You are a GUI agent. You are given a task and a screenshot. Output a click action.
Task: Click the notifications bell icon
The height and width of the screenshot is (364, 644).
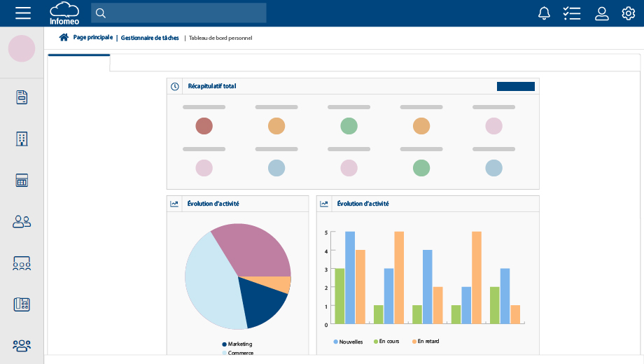544,13
